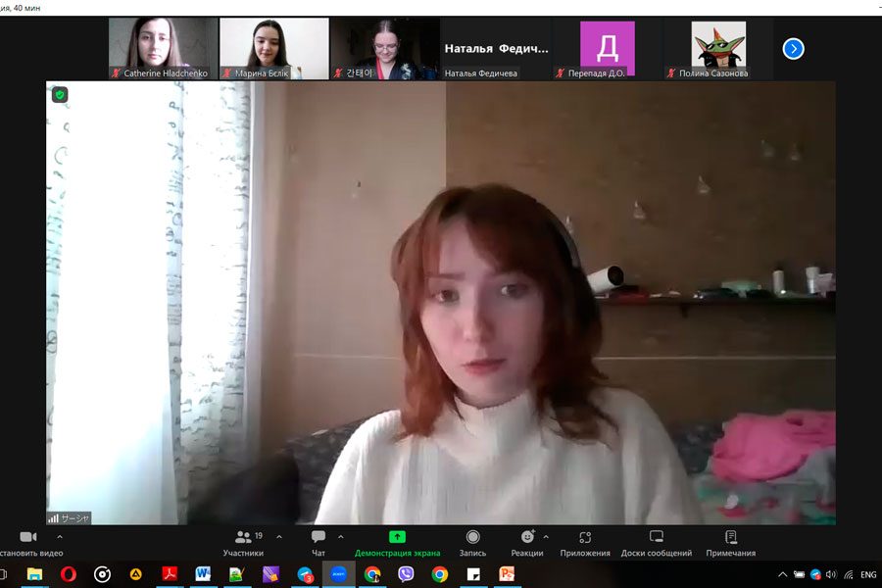Screen dimensions: 882x588
Task: Open the yellow triangle app in taskbar
Action: pyautogui.click(x=135, y=574)
